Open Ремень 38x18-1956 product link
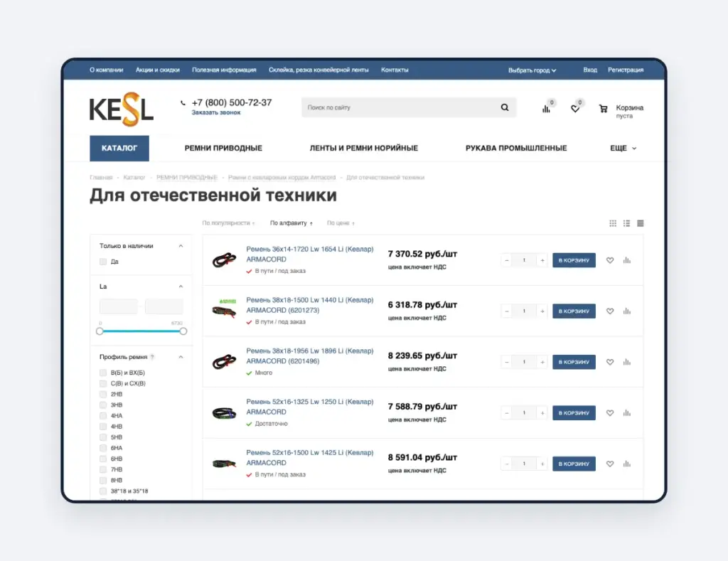The width and height of the screenshot is (728, 561). pyautogui.click(x=310, y=356)
